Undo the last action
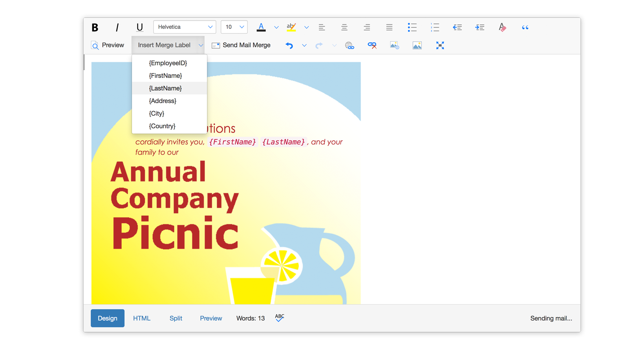The image size is (644, 353). [x=289, y=45]
